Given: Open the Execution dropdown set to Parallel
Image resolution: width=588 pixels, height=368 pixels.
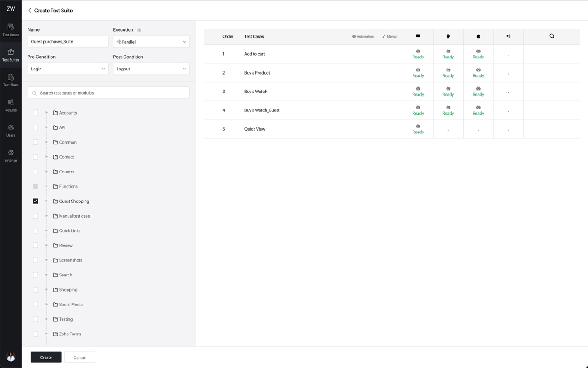Looking at the screenshot, I should click(x=151, y=41).
